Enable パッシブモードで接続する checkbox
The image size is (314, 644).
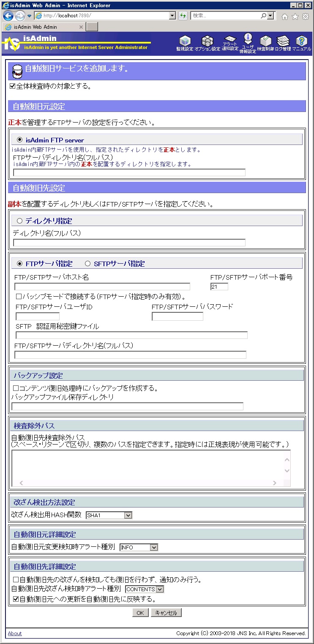click(x=19, y=297)
